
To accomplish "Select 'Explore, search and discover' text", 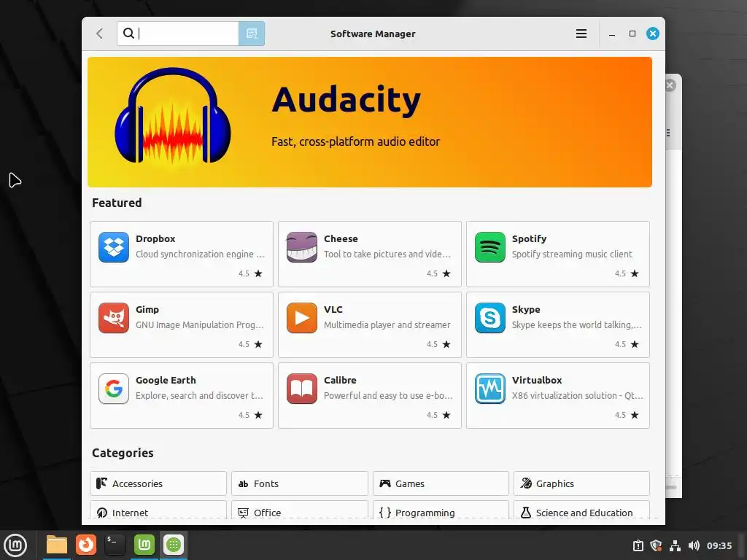I will 199,396.
